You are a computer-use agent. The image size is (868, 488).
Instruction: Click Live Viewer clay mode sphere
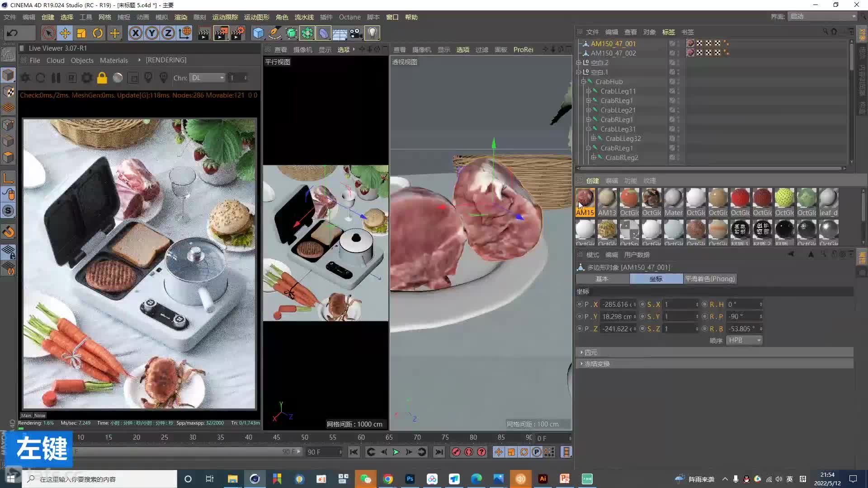118,78
